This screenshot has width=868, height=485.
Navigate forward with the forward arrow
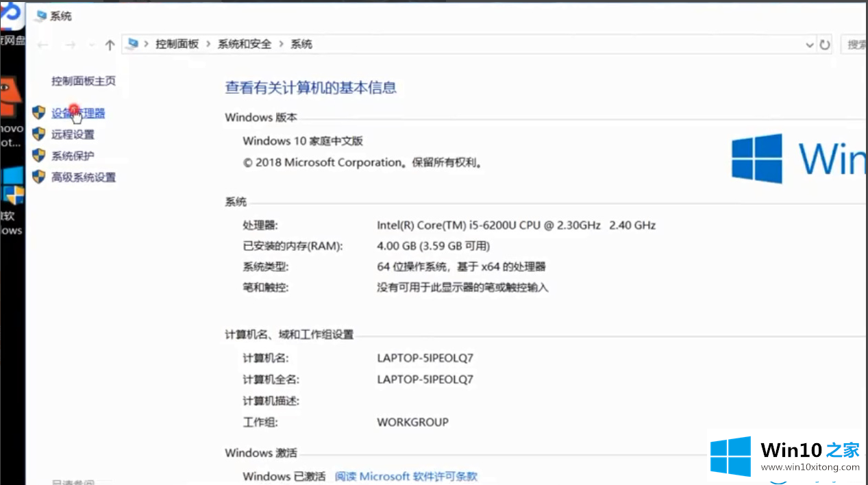[x=69, y=45]
